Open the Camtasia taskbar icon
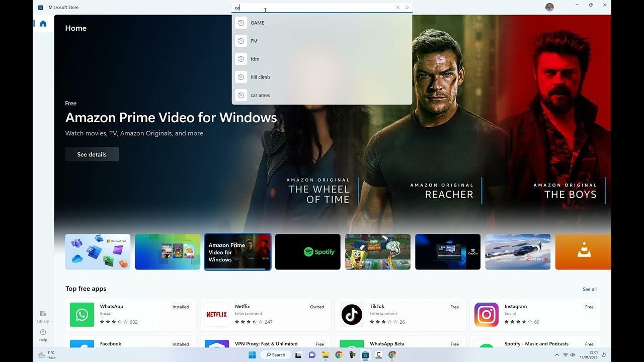 click(379, 355)
